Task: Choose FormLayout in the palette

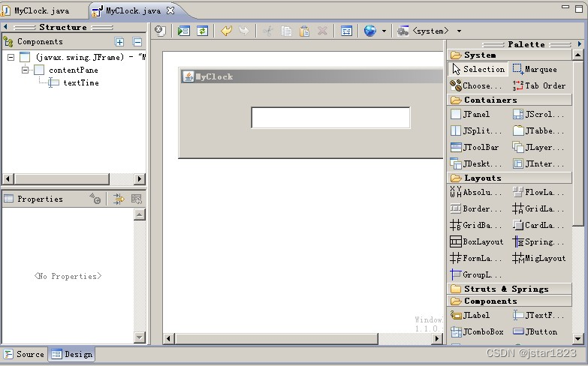Action: (x=475, y=258)
